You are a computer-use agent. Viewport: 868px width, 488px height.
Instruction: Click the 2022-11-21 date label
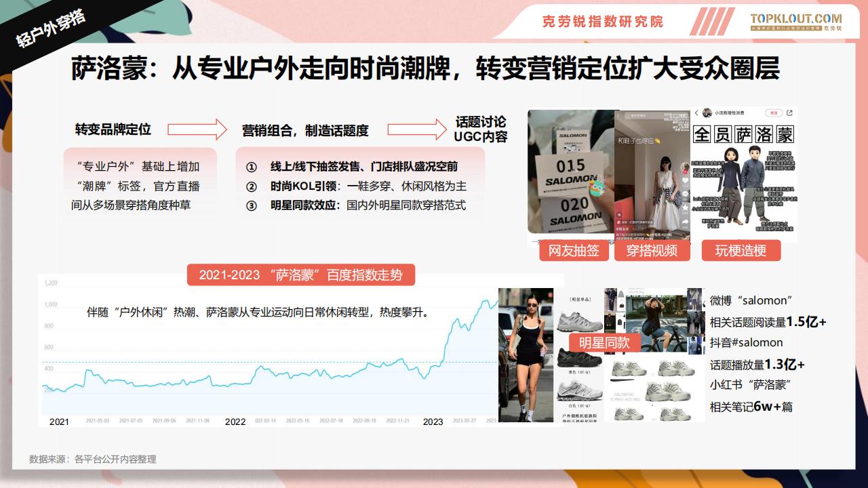[397, 420]
